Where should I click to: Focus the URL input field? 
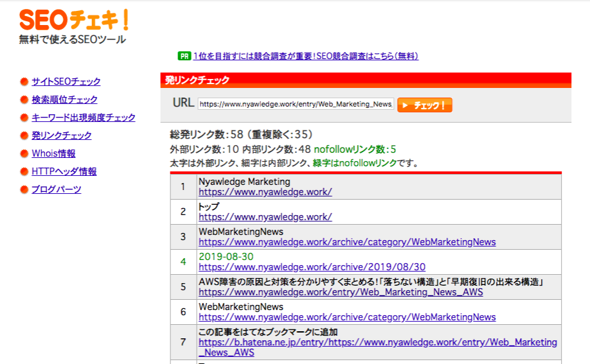pos(296,104)
